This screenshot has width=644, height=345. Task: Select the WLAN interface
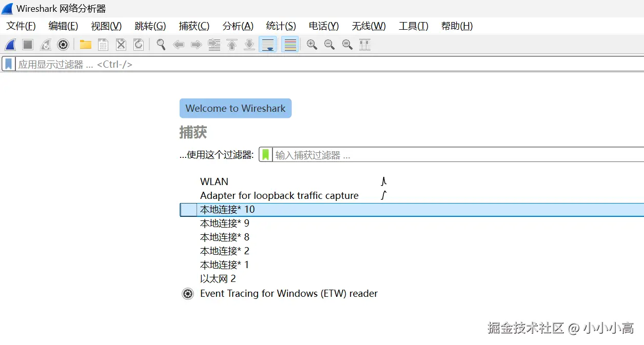[x=214, y=181]
